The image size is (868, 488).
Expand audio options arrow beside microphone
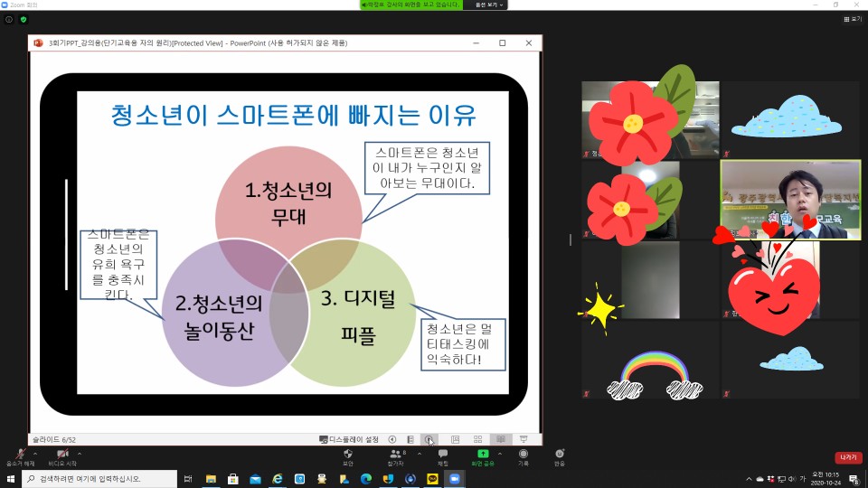click(x=35, y=454)
